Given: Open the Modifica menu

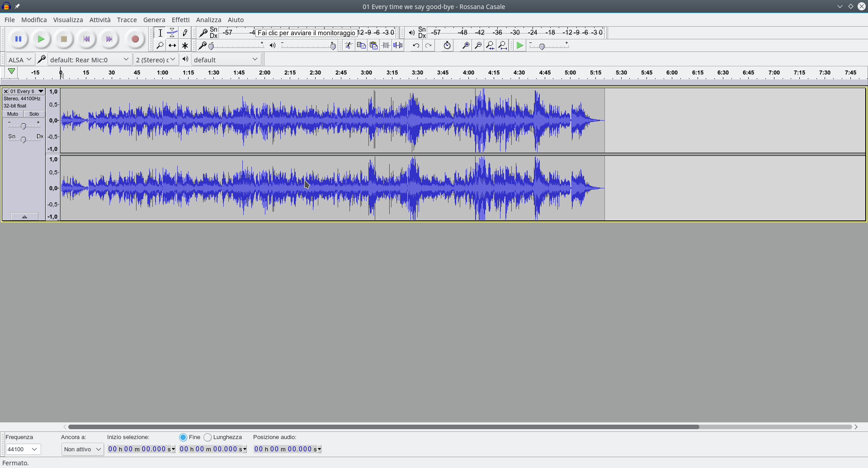Looking at the screenshot, I should (x=34, y=20).
